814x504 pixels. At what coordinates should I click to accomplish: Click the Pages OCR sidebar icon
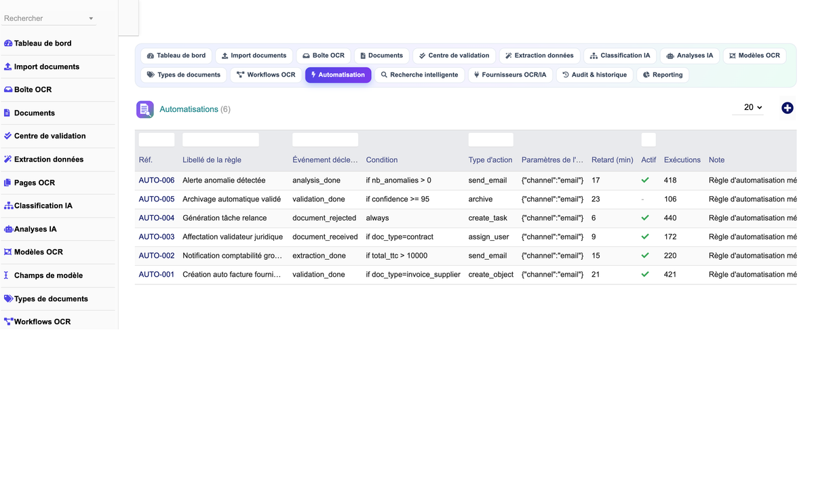(8, 182)
